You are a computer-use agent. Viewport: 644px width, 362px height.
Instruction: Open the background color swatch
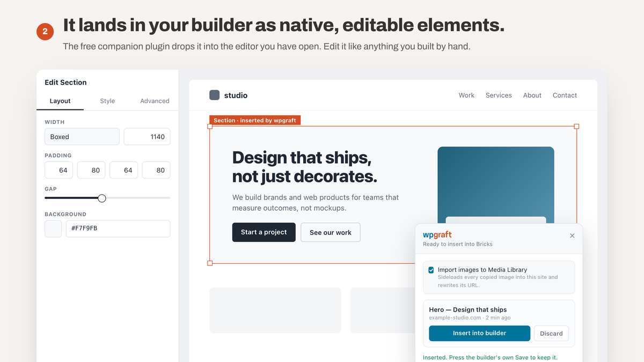[53, 228]
